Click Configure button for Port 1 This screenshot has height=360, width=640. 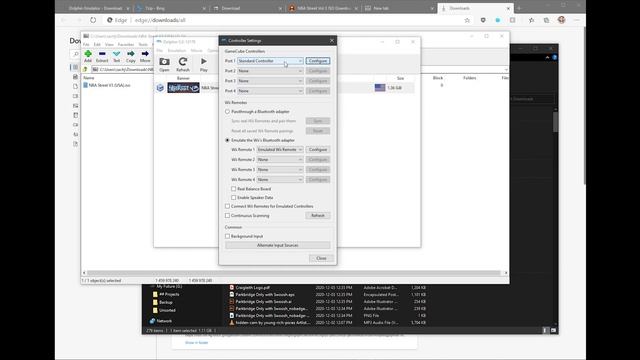click(x=318, y=61)
